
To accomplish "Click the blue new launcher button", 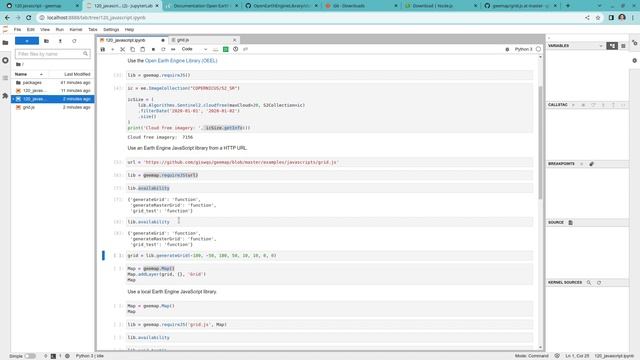I will pos(27,41).
